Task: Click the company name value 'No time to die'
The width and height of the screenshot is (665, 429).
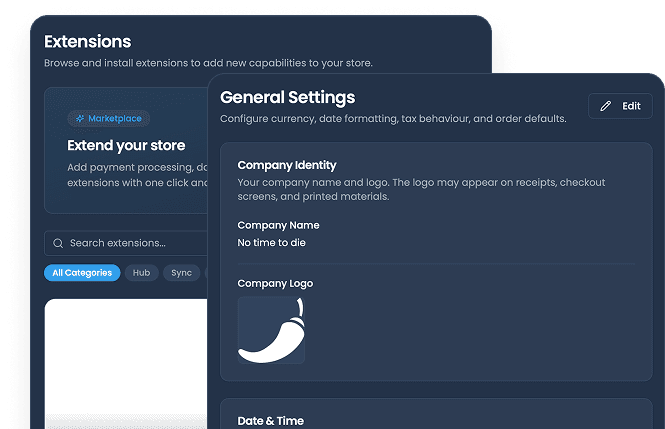Action: pos(271,242)
